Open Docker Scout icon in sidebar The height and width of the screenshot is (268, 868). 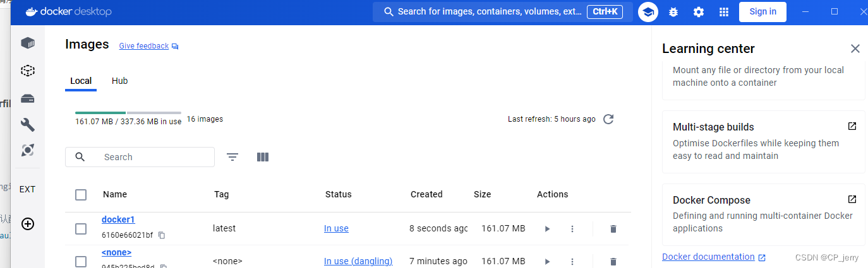(x=27, y=151)
